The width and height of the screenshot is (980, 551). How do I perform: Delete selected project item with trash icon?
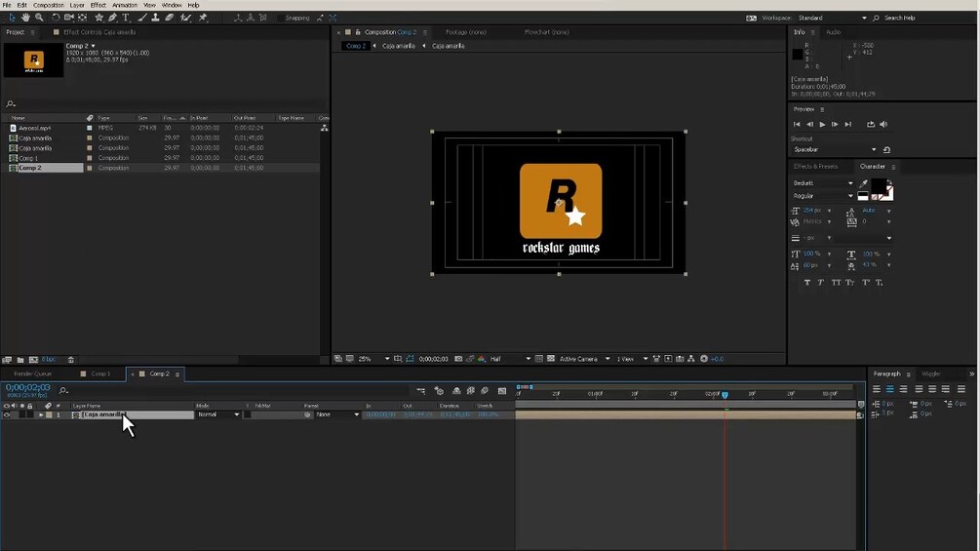click(x=70, y=360)
